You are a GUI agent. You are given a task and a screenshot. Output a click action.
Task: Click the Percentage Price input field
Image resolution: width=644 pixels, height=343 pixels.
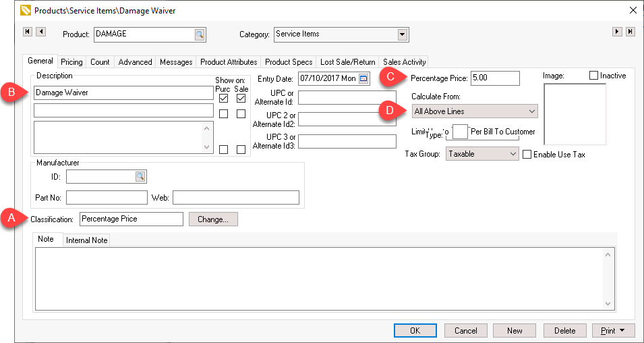[x=494, y=78]
